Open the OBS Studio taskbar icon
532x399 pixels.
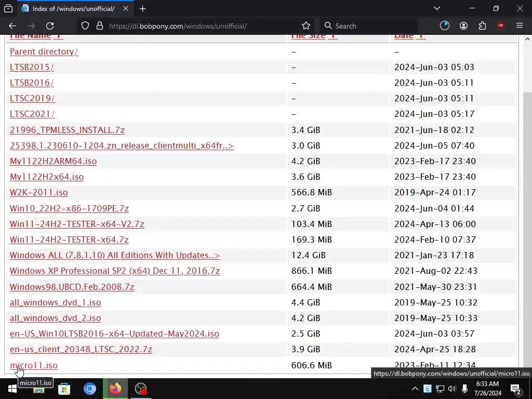140,389
